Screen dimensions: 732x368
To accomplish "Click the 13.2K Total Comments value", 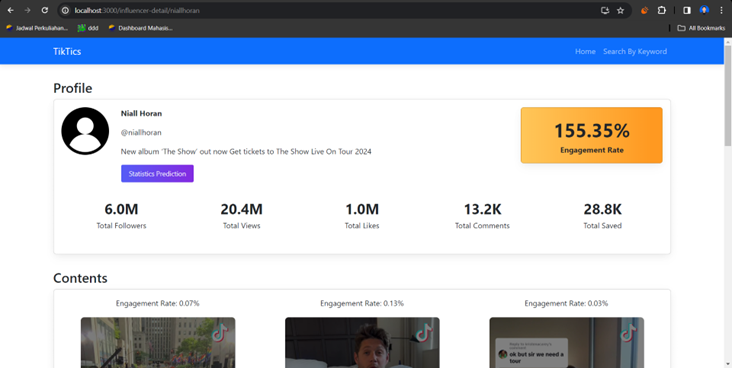I will [x=482, y=209].
